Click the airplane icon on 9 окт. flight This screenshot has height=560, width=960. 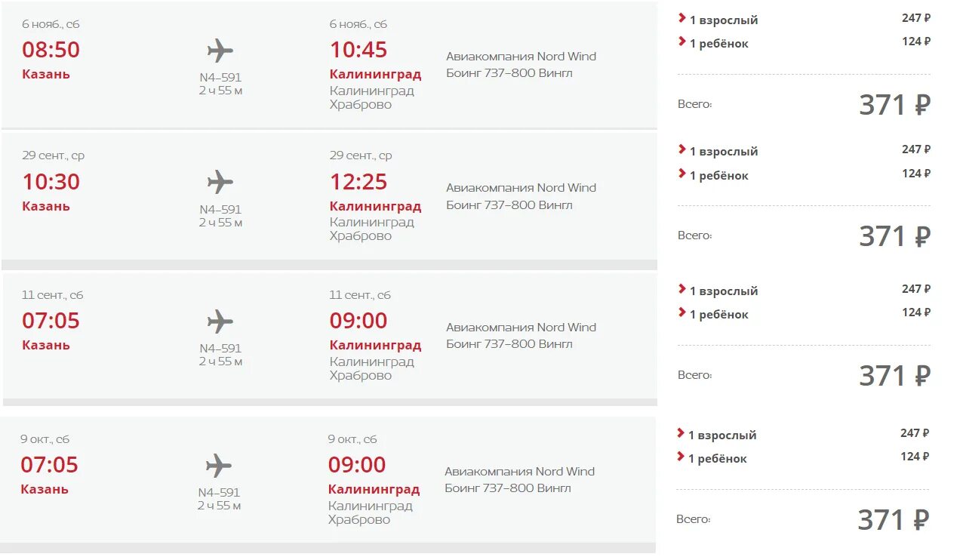219,466
